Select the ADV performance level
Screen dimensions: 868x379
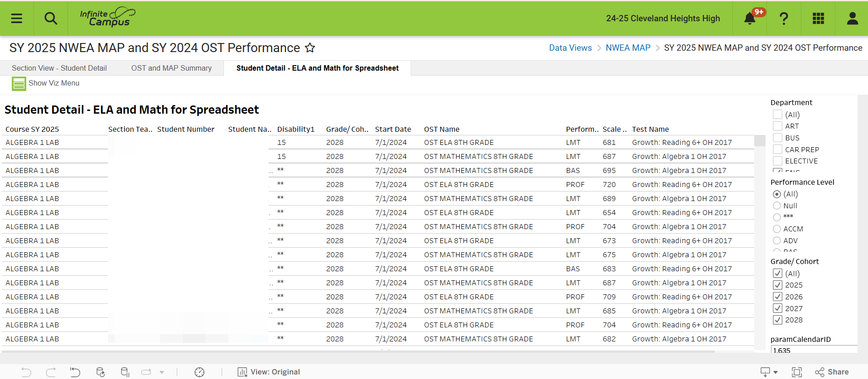coord(777,240)
